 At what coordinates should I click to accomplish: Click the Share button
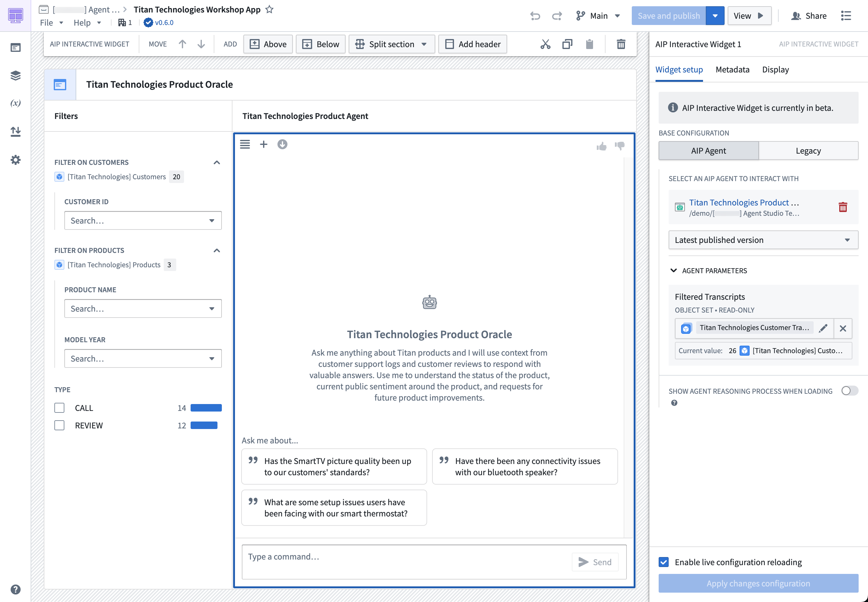(x=809, y=16)
